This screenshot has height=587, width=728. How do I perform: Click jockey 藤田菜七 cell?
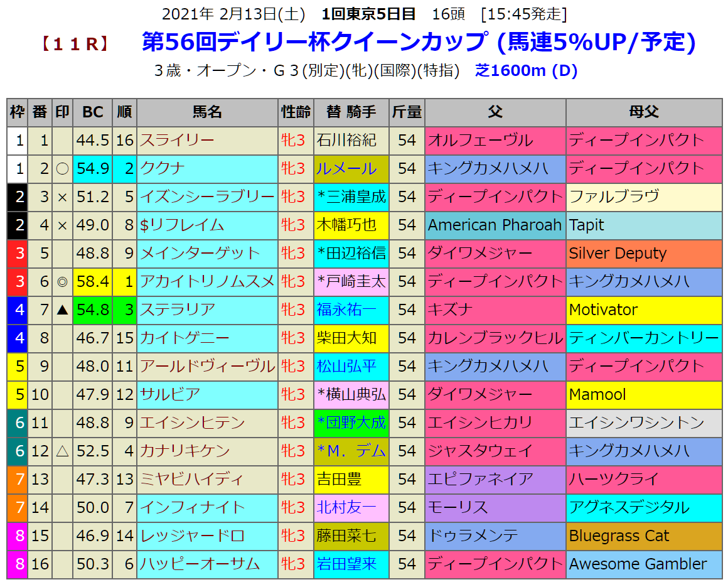pos(345,536)
